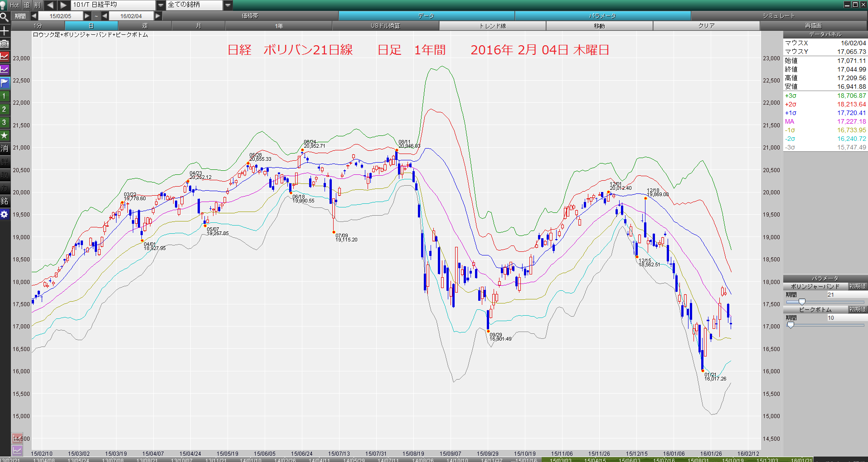Click the 再描画 redraw button
Screen dimensions: 868x462
[814, 26]
